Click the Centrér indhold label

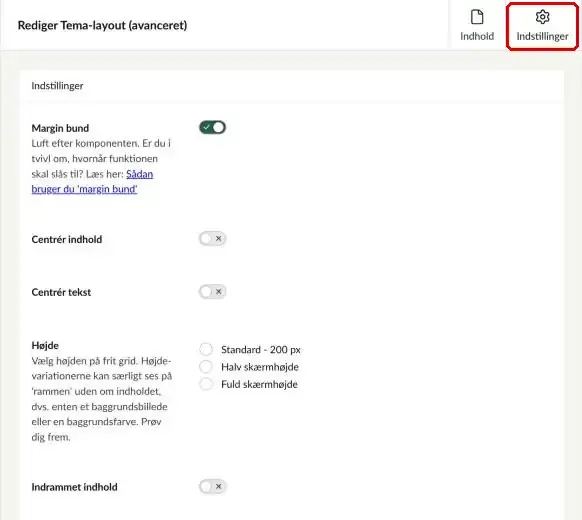67,239
